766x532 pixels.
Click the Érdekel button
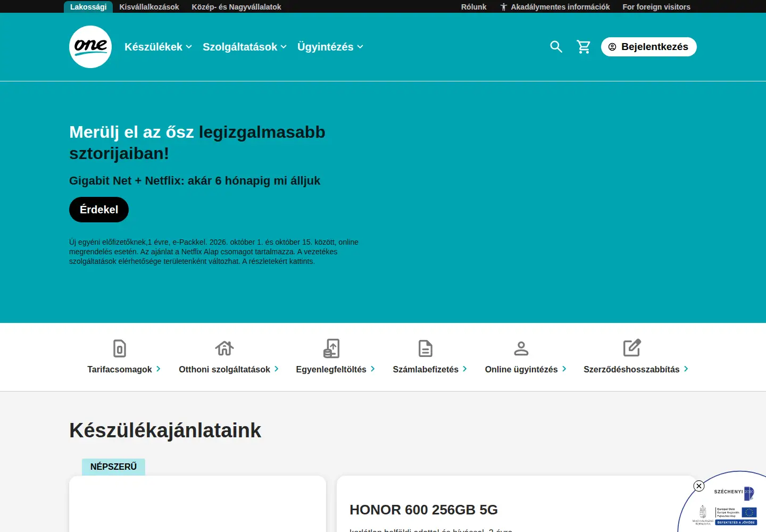tap(99, 210)
